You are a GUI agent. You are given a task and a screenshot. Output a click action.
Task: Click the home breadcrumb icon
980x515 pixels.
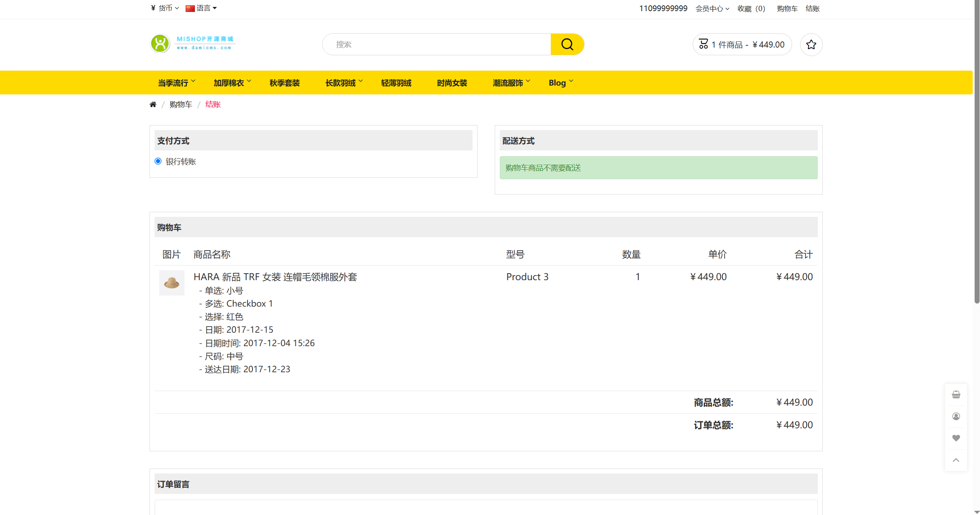coord(153,104)
